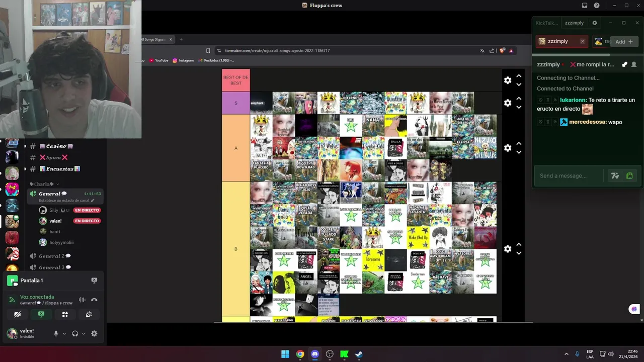Image resolution: width=644 pixels, height=362 pixels.
Task: Open voice noise suppression waveform icon
Action: point(82,300)
